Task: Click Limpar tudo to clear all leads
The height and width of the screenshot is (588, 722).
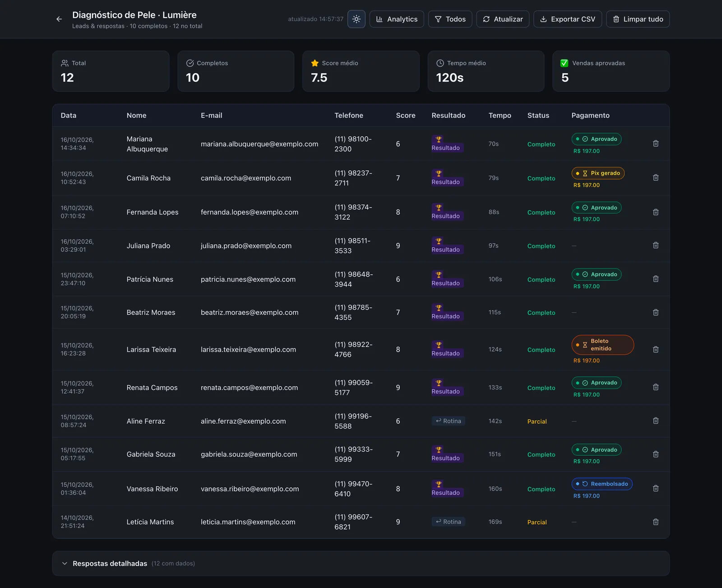Action: [638, 19]
